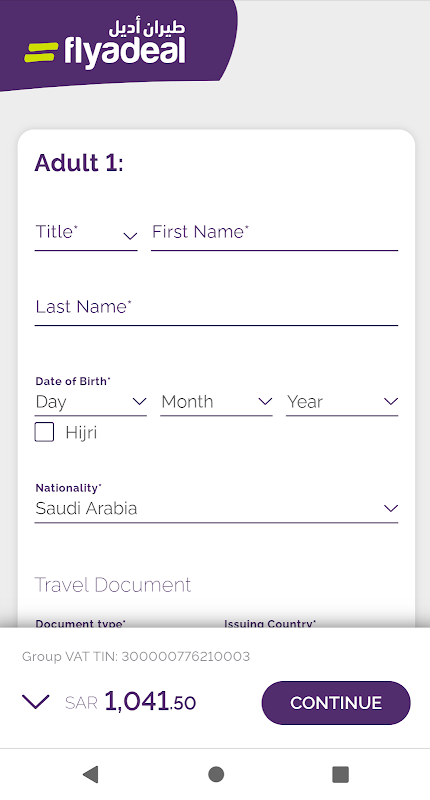The height and width of the screenshot is (800, 430).
Task: Open the Title dropdown
Action: [86, 235]
